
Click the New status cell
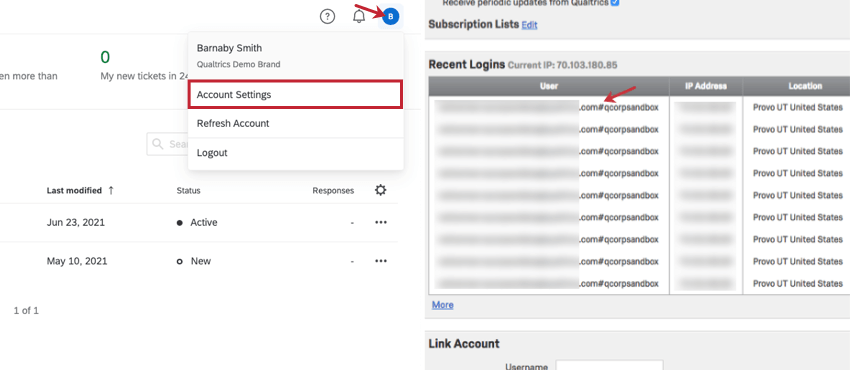click(x=194, y=261)
